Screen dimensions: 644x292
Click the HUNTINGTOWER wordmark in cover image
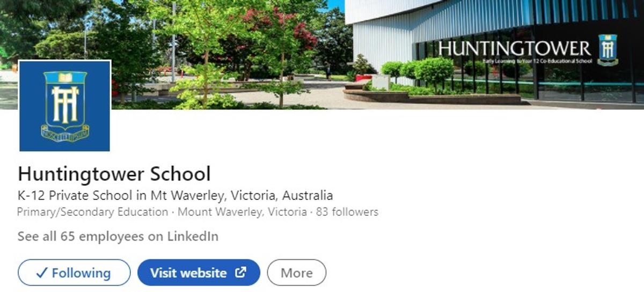[x=514, y=49]
